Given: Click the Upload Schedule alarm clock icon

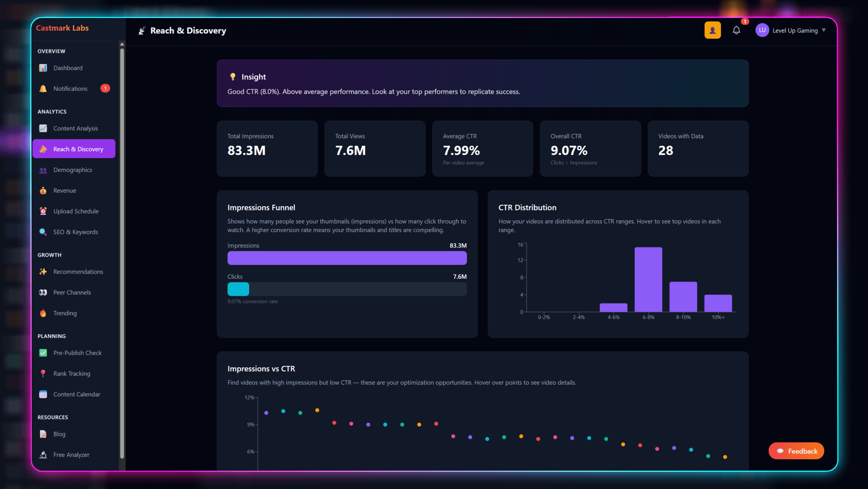Looking at the screenshot, I should coord(43,211).
